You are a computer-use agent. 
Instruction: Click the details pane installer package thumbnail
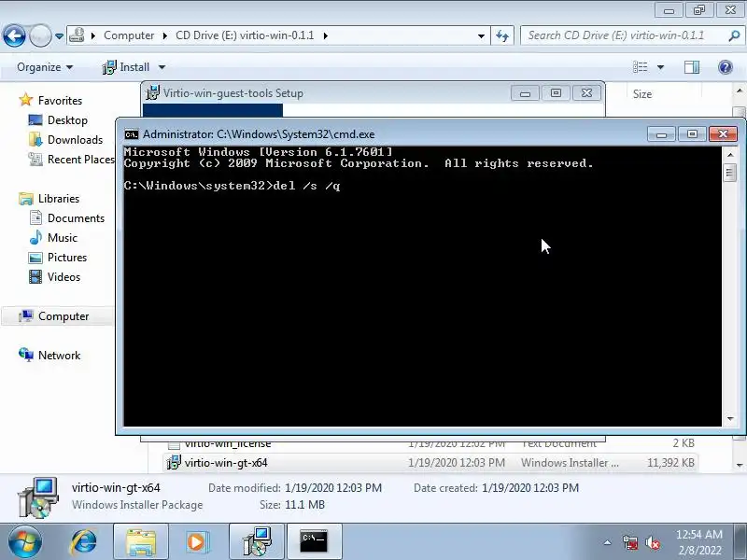pos(38,497)
